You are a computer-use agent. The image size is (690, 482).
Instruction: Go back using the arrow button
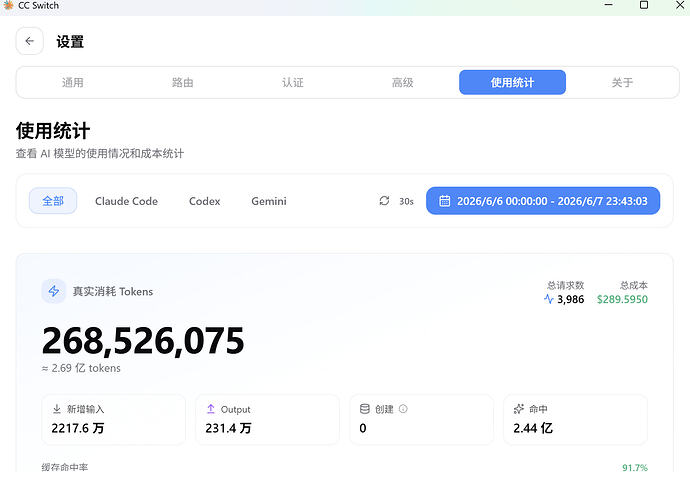click(29, 41)
